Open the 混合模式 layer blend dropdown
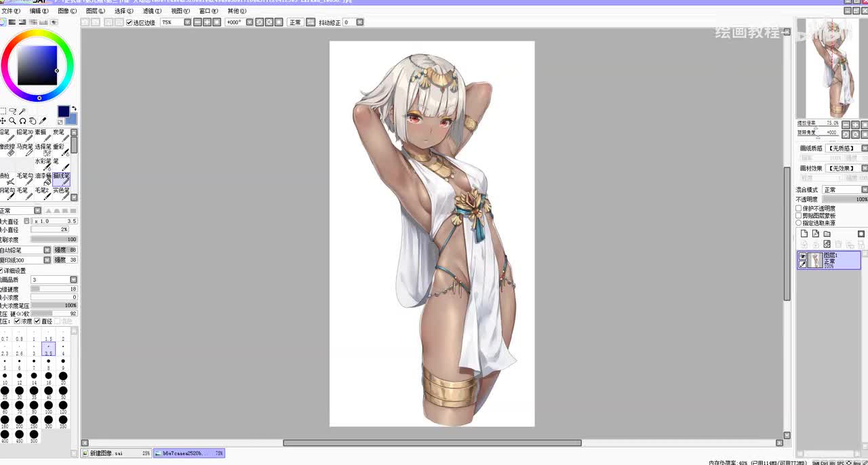This screenshot has width=868, height=465. pyautogui.click(x=865, y=190)
